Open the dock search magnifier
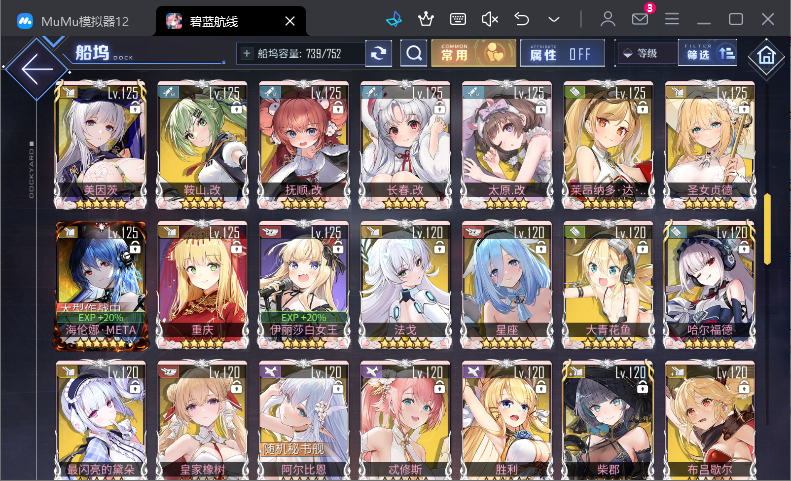The image size is (791, 481). [x=414, y=53]
